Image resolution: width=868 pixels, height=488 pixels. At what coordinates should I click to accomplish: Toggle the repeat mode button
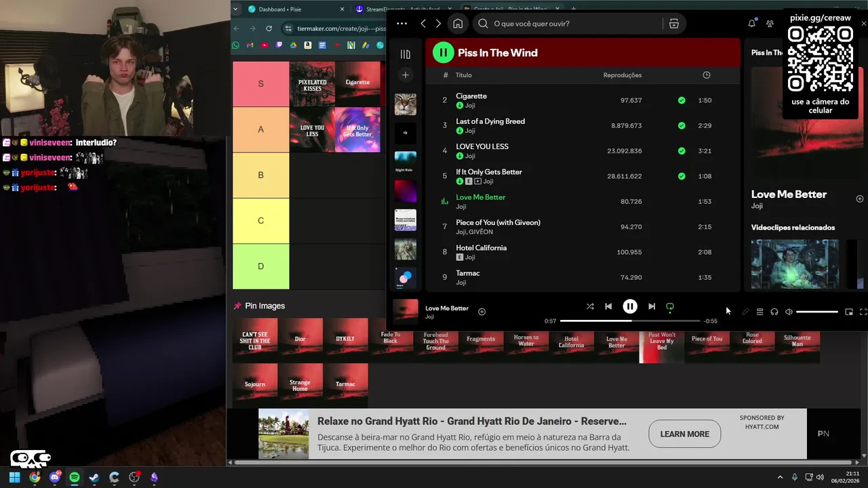(x=670, y=306)
